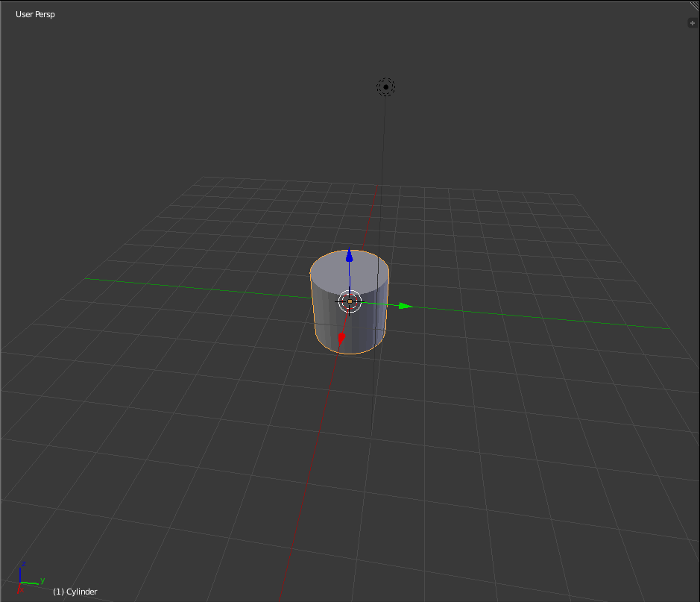Screen dimensions: 700x602
Task: Click the area split corner widget top-right
Action: pos(694,6)
